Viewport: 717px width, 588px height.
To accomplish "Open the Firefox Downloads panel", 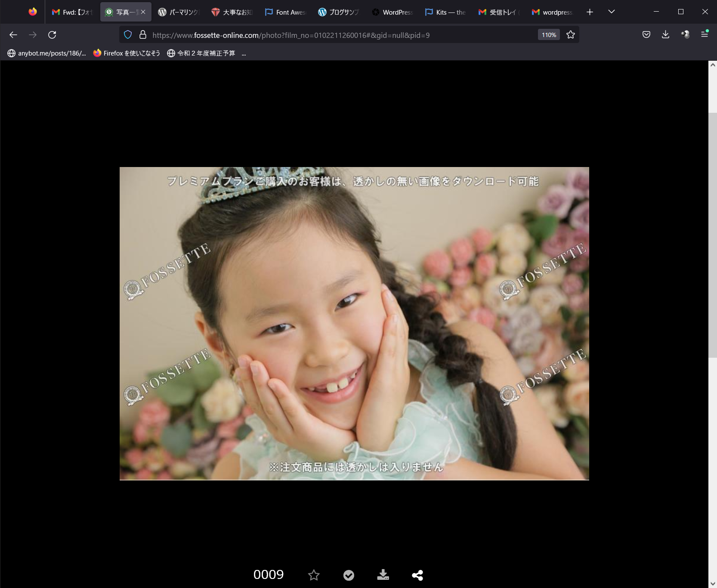I will (665, 35).
